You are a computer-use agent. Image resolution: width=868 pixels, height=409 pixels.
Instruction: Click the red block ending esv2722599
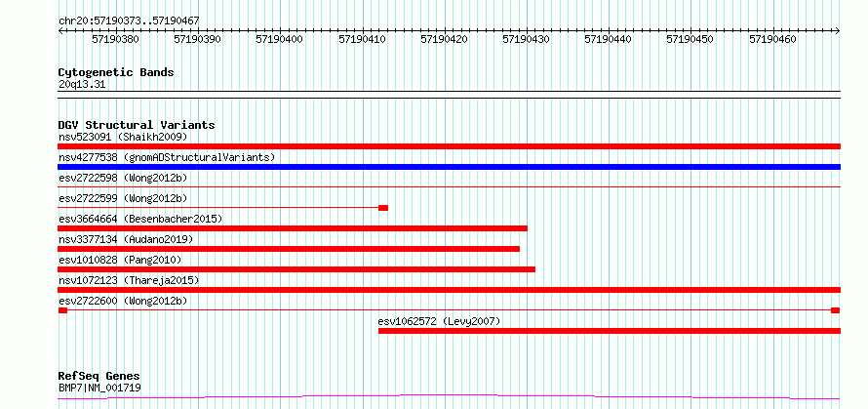click(x=383, y=208)
